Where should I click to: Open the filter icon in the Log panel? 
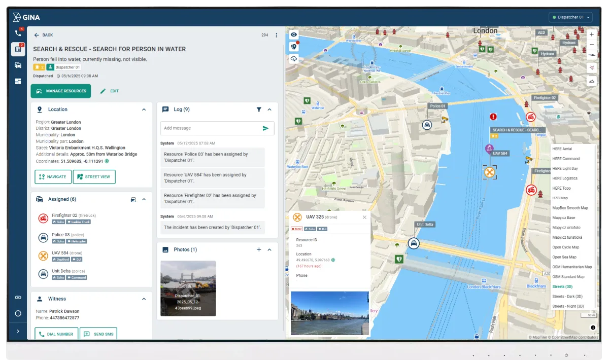[x=259, y=110]
